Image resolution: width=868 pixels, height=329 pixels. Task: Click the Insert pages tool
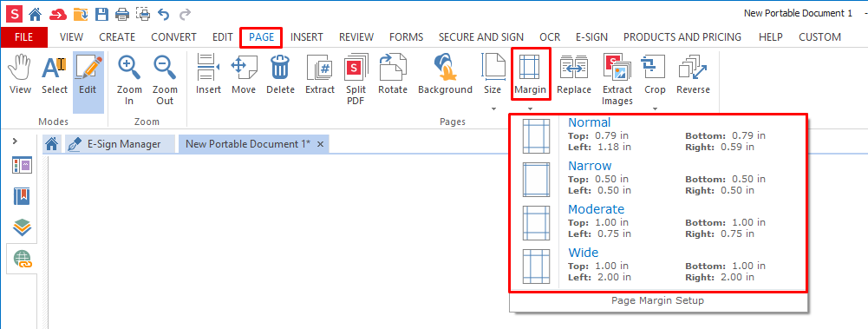(208, 74)
